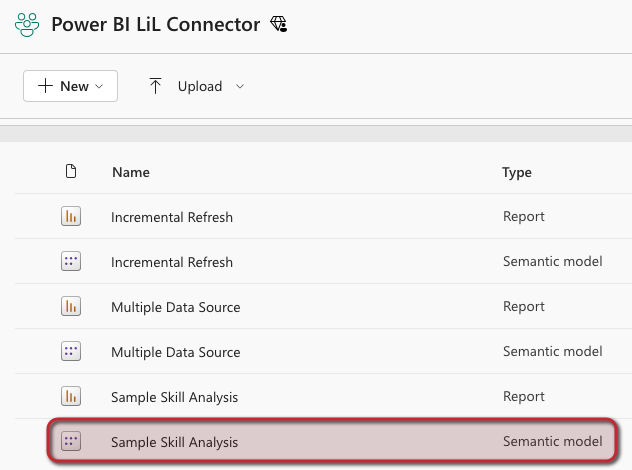Image resolution: width=632 pixels, height=470 pixels.
Task: Click the Incremental Refresh semantic model icon
Action: coord(71,261)
